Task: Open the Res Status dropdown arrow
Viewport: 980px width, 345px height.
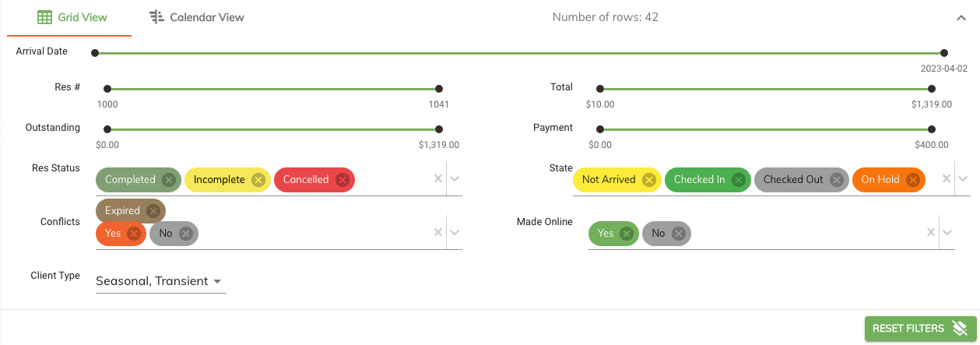Action: point(455,179)
